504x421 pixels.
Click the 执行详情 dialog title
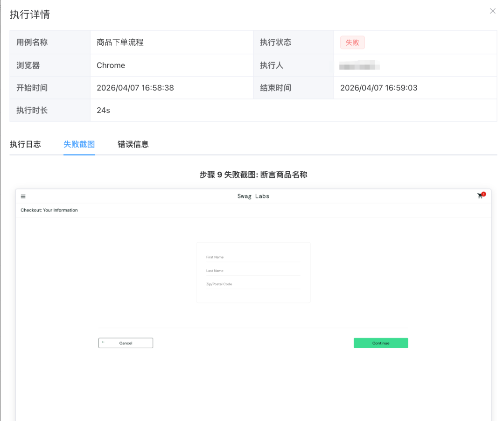coord(29,14)
